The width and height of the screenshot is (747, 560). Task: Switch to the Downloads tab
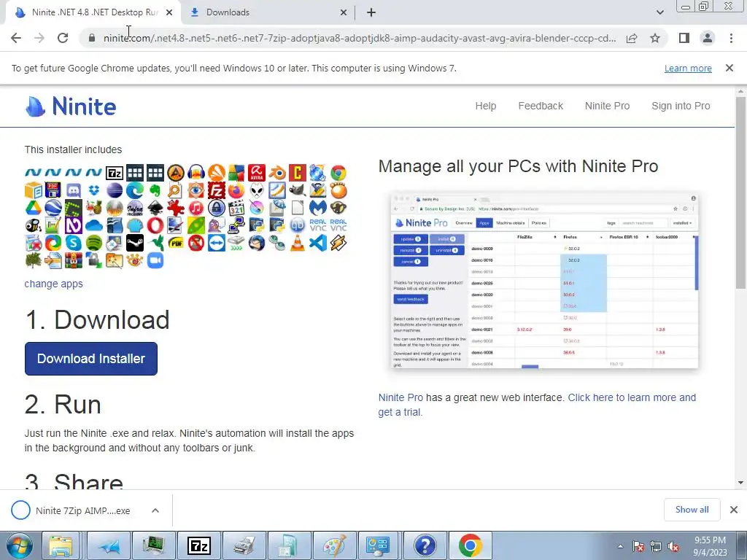[268, 12]
